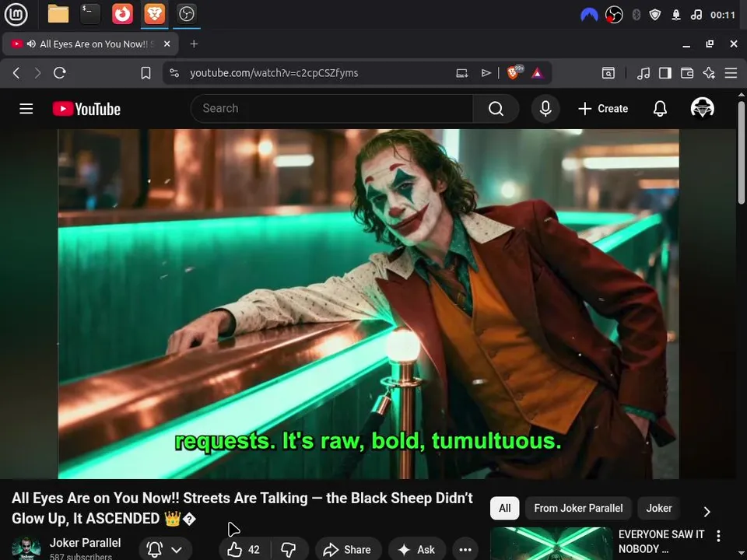Open a new browser tab

click(x=194, y=44)
